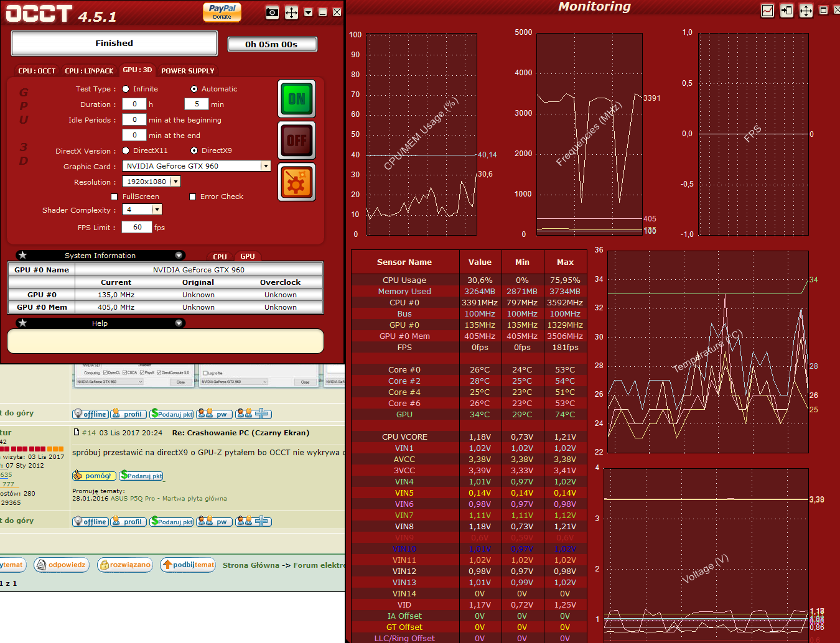Take a screenshot with the OCCT camera icon
The height and width of the screenshot is (643, 840).
tap(272, 12)
